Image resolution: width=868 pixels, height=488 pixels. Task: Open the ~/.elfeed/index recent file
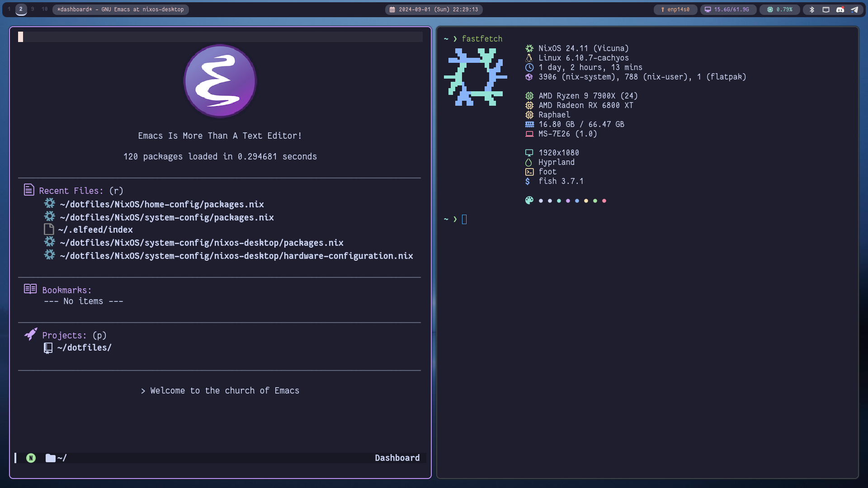point(95,230)
